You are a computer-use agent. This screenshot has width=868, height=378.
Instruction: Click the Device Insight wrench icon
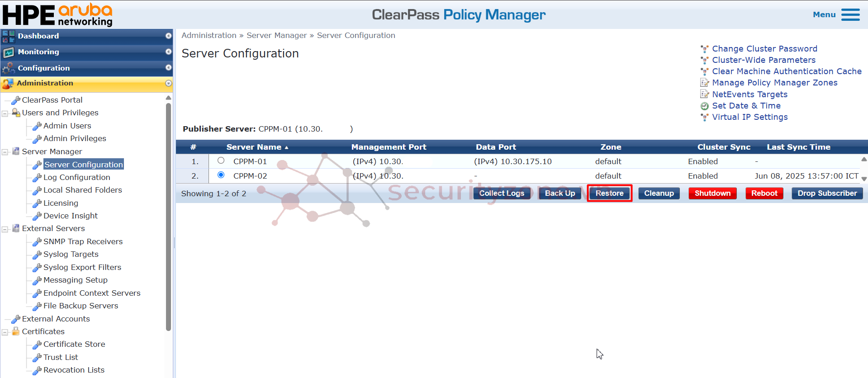coord(37,216)
